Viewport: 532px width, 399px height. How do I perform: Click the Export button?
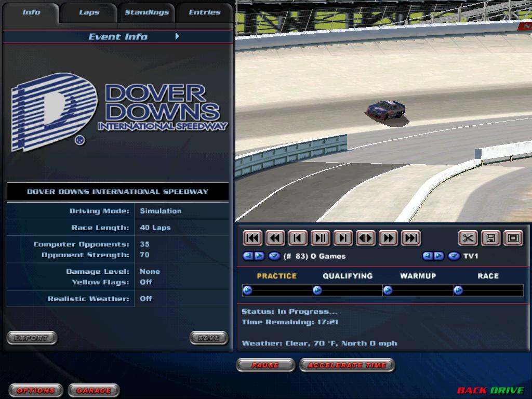32,338
